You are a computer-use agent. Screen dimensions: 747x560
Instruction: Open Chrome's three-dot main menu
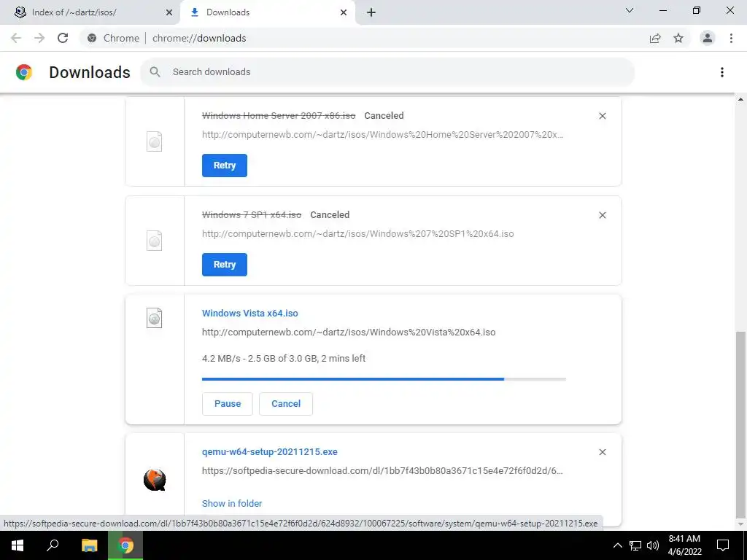tap(731, 38)
